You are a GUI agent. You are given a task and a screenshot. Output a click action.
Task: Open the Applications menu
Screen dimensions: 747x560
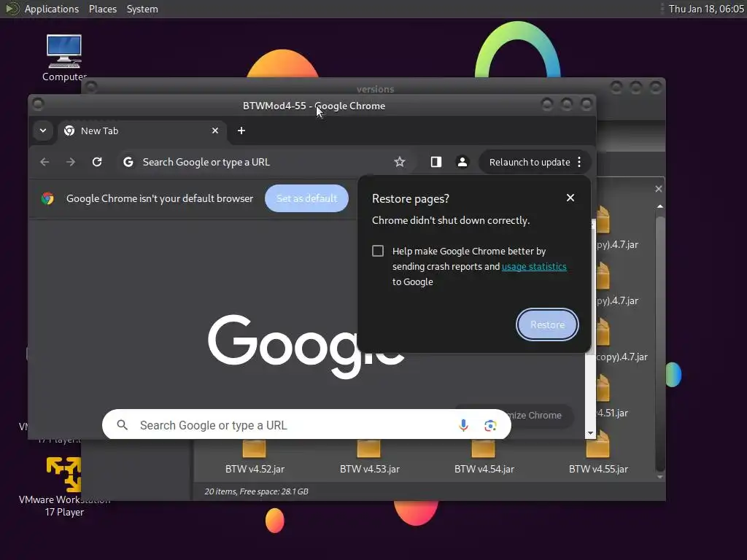(x=52, y=9)
